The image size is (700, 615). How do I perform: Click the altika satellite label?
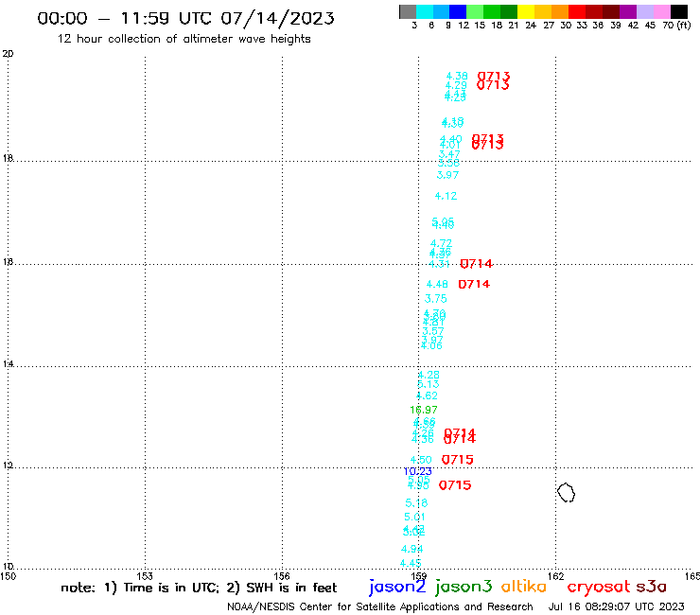[x=524, y=587]
